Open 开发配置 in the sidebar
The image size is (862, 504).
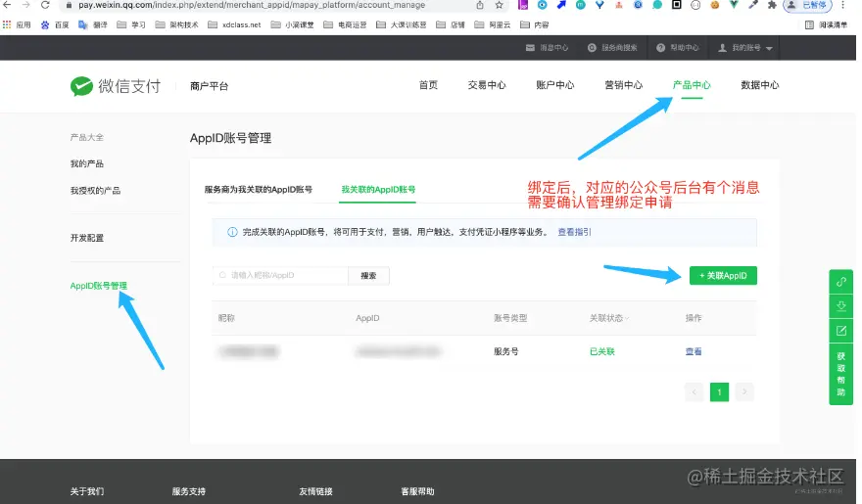click(x=87, y=238)
